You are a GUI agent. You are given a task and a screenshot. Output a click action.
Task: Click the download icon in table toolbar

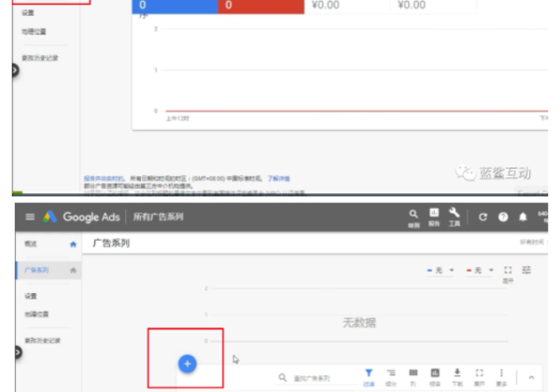click(x=457, y=372)
